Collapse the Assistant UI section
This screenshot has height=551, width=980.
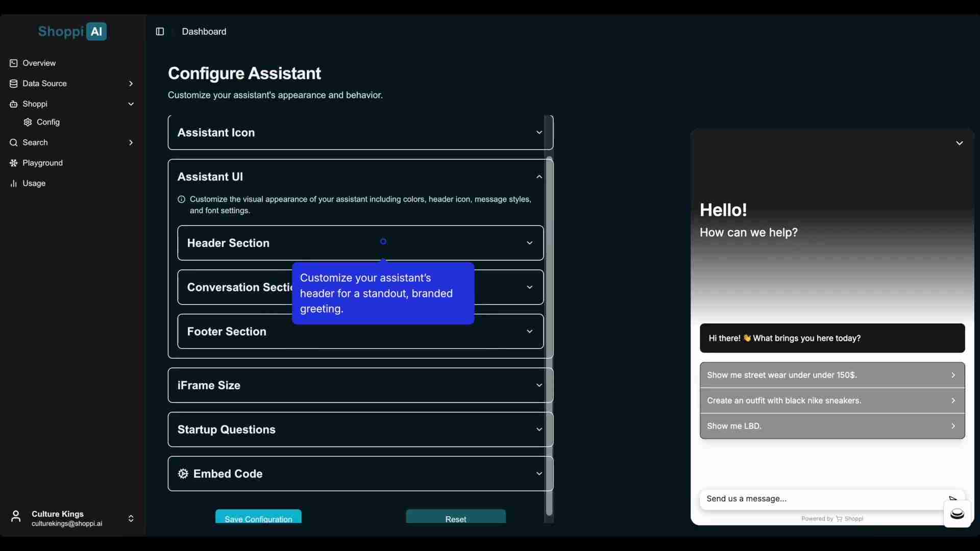[x=539, y=177]
